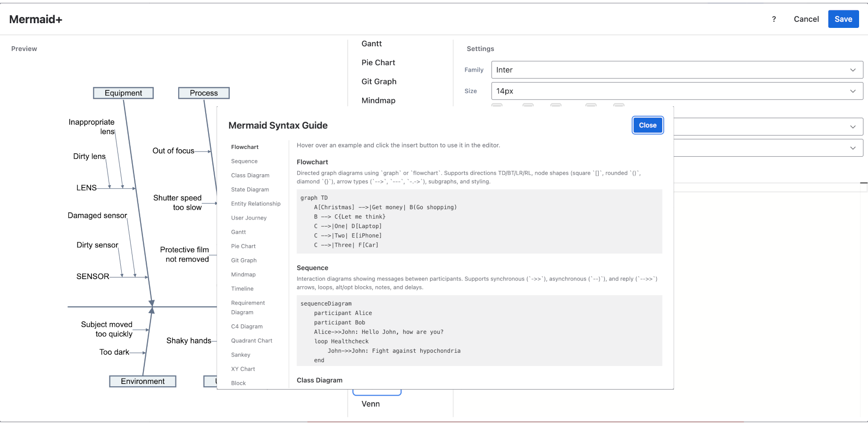Screen dimensions: 868x425
Task: Pick Git Graph from the diagram type list
Action: (x=379, y=81)
